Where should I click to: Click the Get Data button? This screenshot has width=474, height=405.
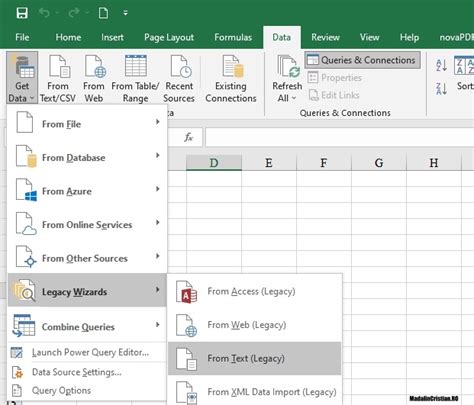pyautogui.click(x=22, y=78)
